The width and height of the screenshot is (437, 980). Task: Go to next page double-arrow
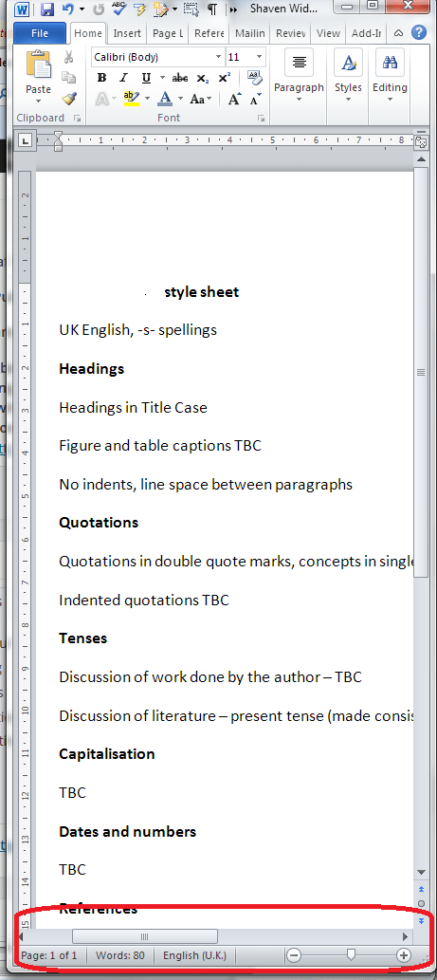pos(421,920)
